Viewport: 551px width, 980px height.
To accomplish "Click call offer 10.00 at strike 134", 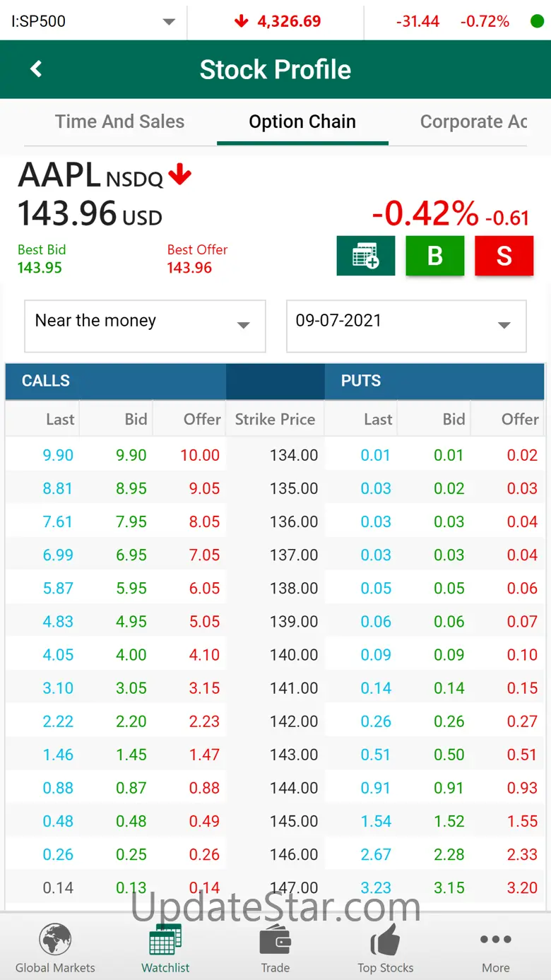I will click(x=200, y=455).
